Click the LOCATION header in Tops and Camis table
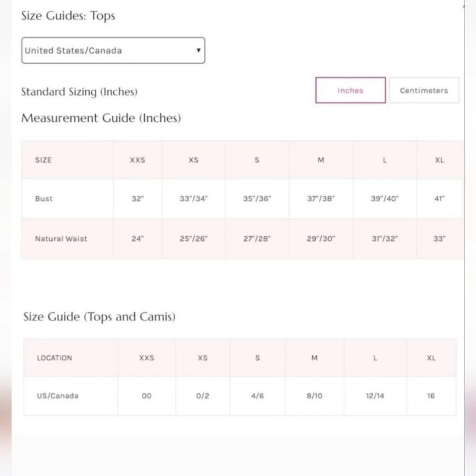 click(x=55, y=358)
